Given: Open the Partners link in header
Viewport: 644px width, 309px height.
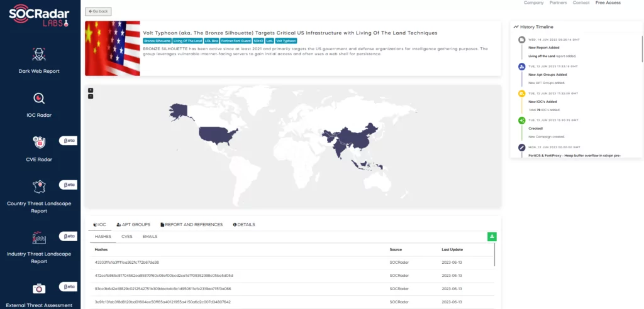Looking at the screenshot, I should pos(558,3).
